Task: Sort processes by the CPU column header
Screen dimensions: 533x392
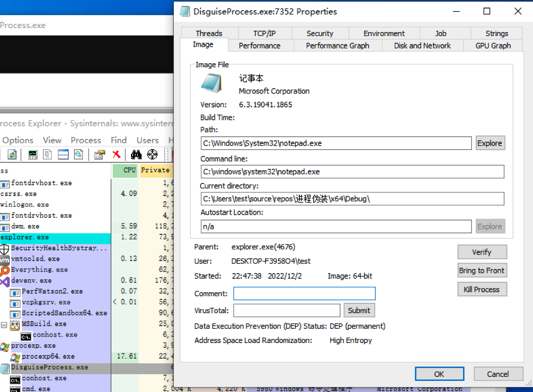Action: (x=125, y=170)
